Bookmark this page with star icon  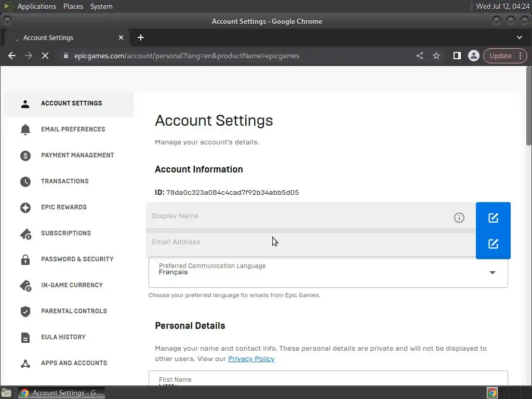pyautogui.click(x=436, y=56)
